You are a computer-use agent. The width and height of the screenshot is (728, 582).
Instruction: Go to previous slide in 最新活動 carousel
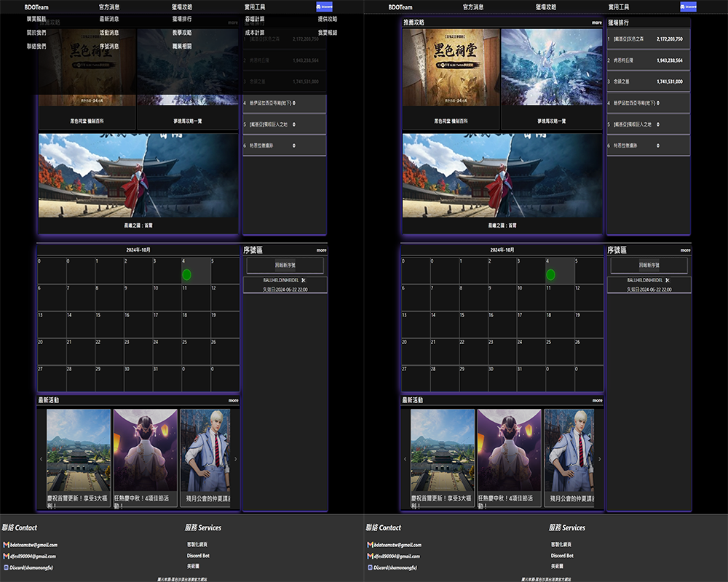[41, 459]
